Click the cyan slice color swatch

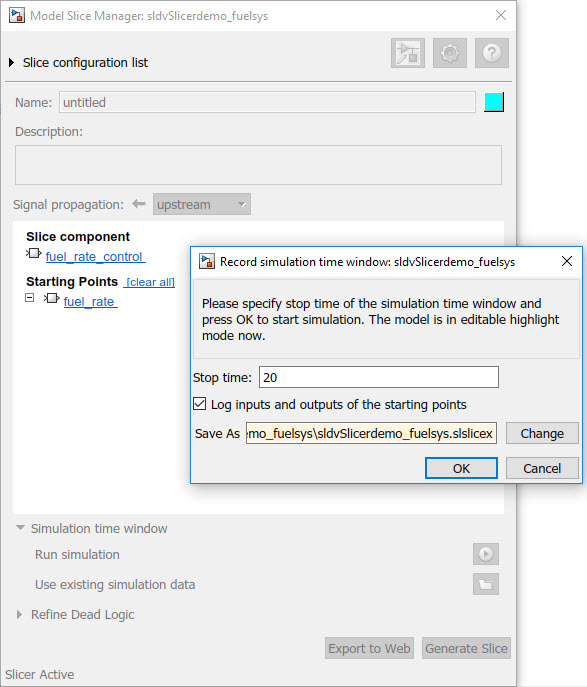(494, 102)
